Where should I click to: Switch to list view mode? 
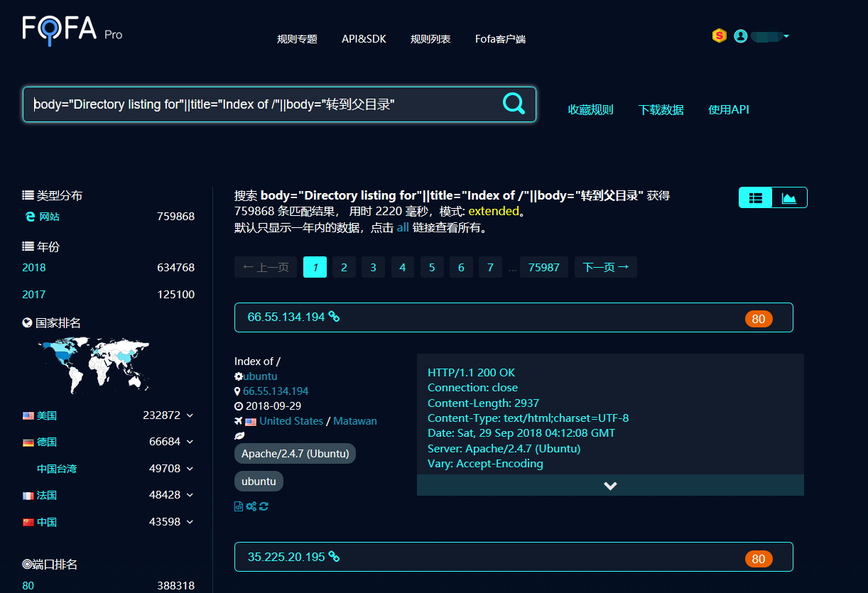click(756, 198)
